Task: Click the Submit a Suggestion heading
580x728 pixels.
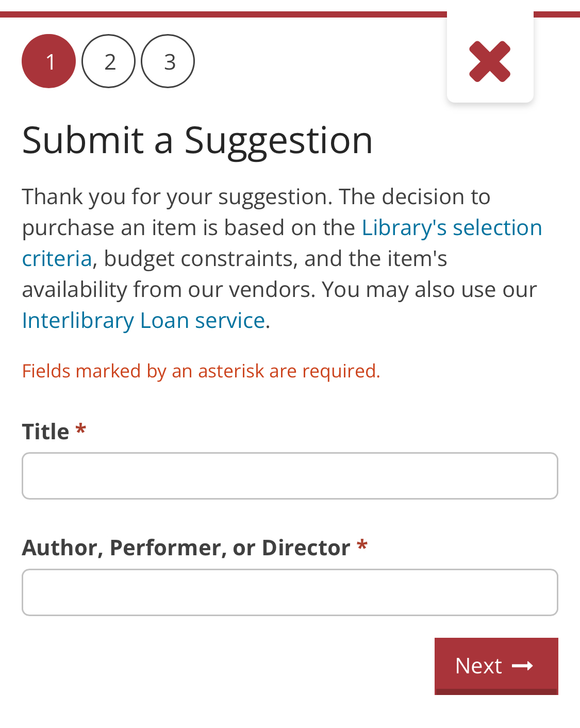Action: pyautogui.click(x=197, y=140)
